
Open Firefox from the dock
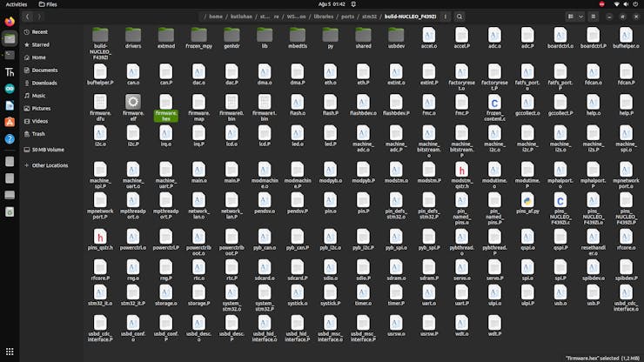(10, 21)
